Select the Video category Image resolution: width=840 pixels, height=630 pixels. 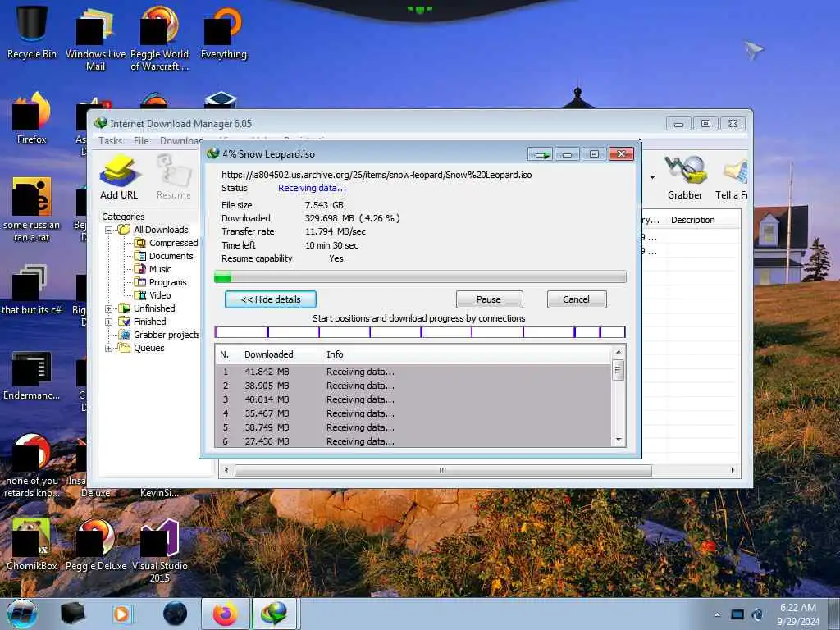coord(153,295)
